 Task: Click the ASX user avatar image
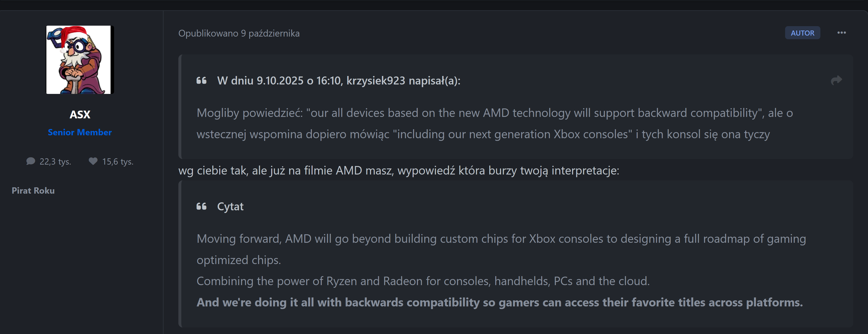pos(80,60)
